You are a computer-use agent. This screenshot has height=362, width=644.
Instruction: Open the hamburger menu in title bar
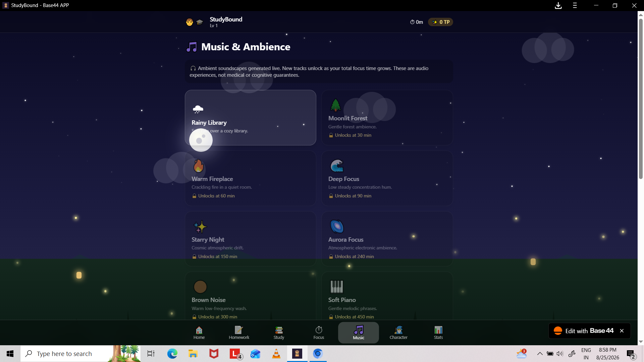[x=575, y=5]
